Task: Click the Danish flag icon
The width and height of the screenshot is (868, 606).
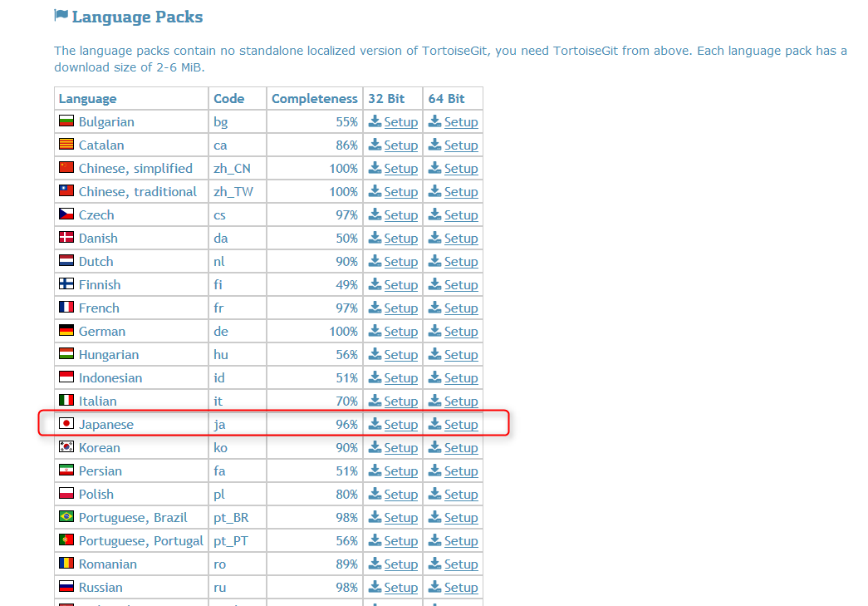Action: (66, 239)
